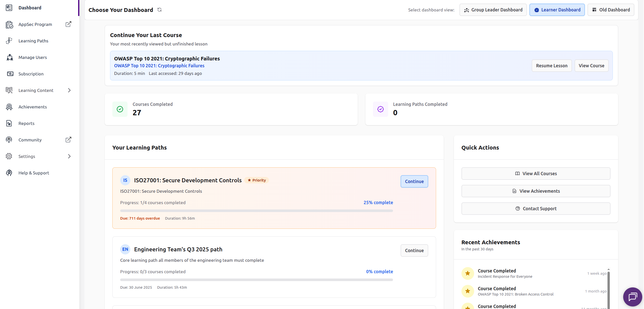
Task: Click star icon for Broken Access Control achievement
Action: point(468,291)
